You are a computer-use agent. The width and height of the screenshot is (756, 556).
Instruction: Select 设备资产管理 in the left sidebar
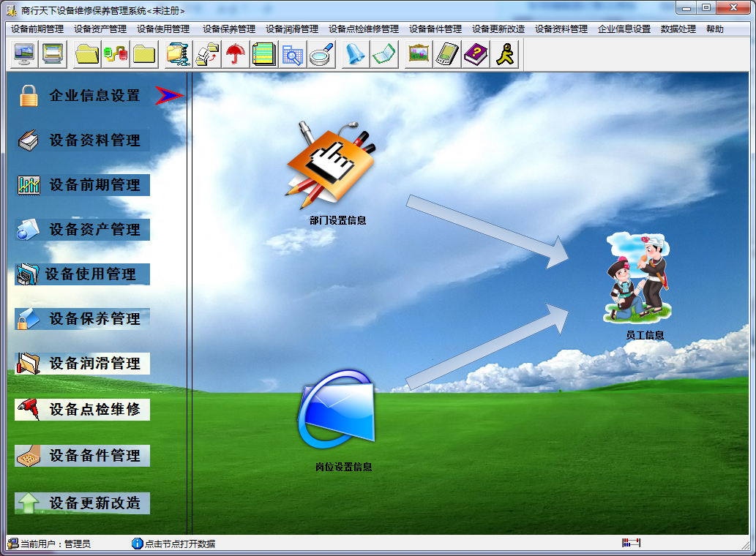click(x=82, y=229)
